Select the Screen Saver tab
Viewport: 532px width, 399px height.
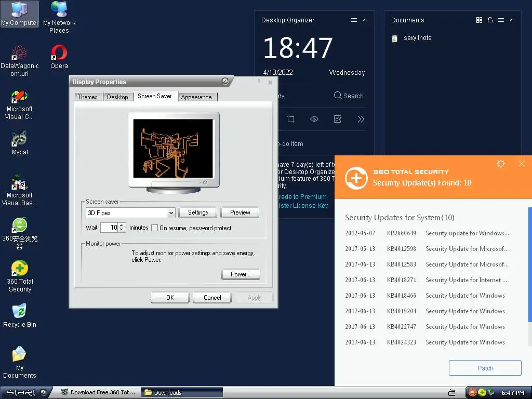(x=155, y=96)
